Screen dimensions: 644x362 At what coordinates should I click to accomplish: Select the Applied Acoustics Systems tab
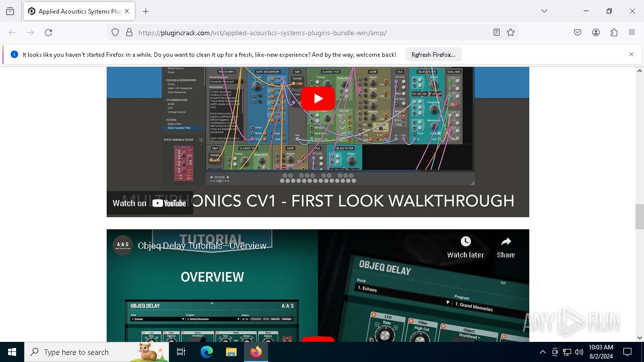78,11
